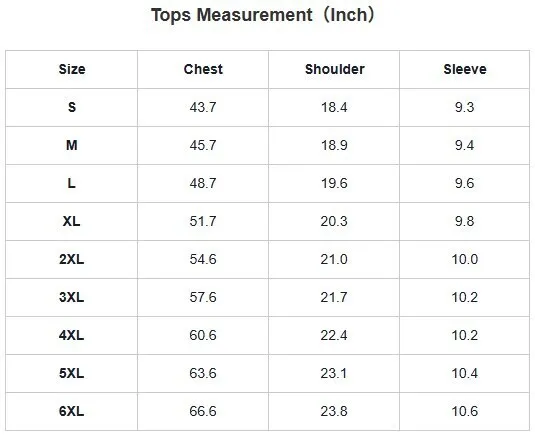Viewport: 535px width, 436px height.
Task: Select sleeve value 10.0
Action: (465, 259)
